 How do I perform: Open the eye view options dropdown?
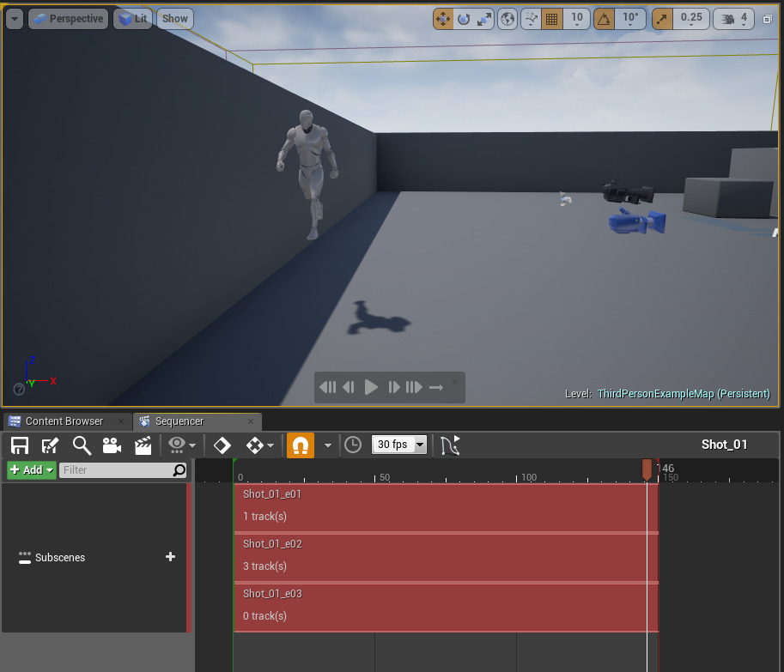coord(181,445)
